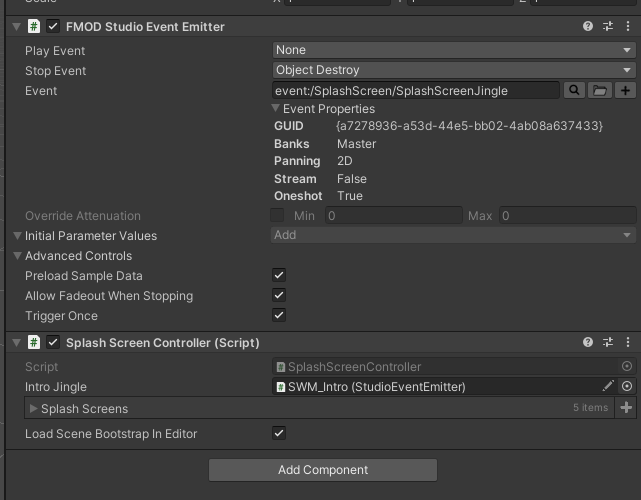Click the Override Attenuation label
The height and width of the screenshot is (500, 641).
click(x=83, y=215)
